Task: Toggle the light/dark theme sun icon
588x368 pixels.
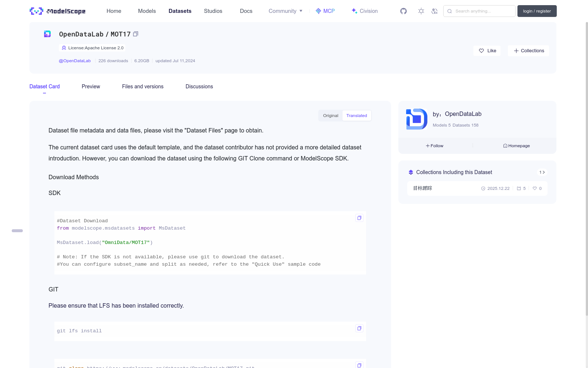Action: point(421,11)
